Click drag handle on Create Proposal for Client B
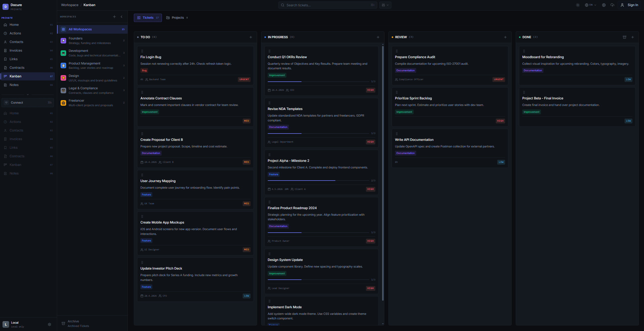This screenshot has height=331, width=644. [x=142, y=134]
